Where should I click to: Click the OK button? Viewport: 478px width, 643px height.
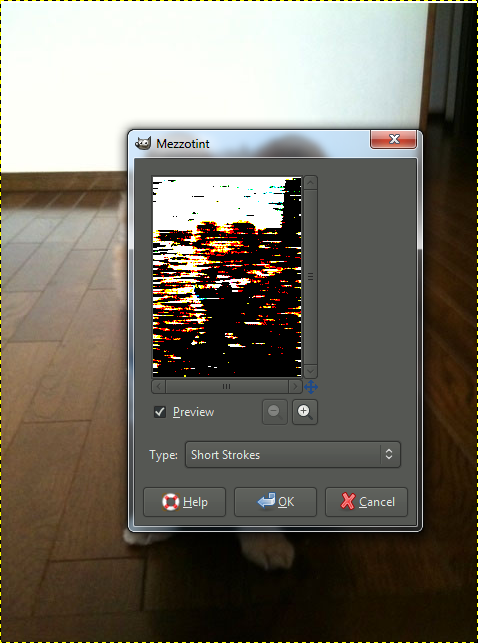tap(275, 502)
